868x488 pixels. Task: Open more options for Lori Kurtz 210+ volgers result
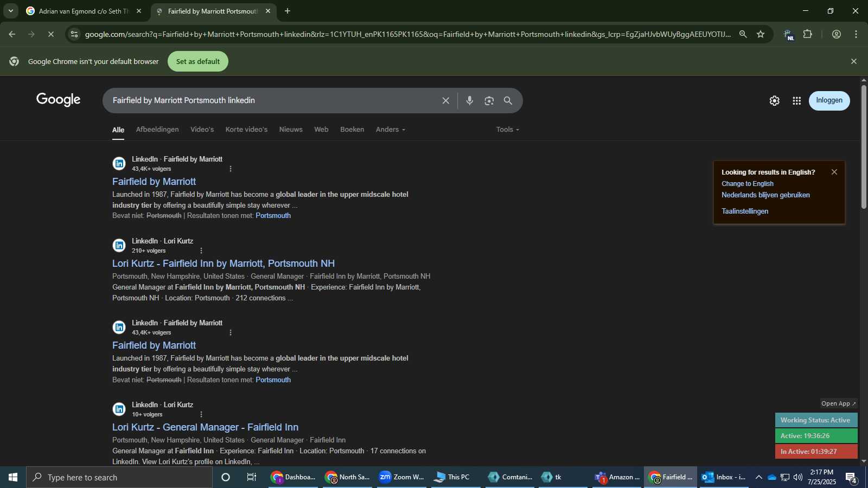click(201, 251)
